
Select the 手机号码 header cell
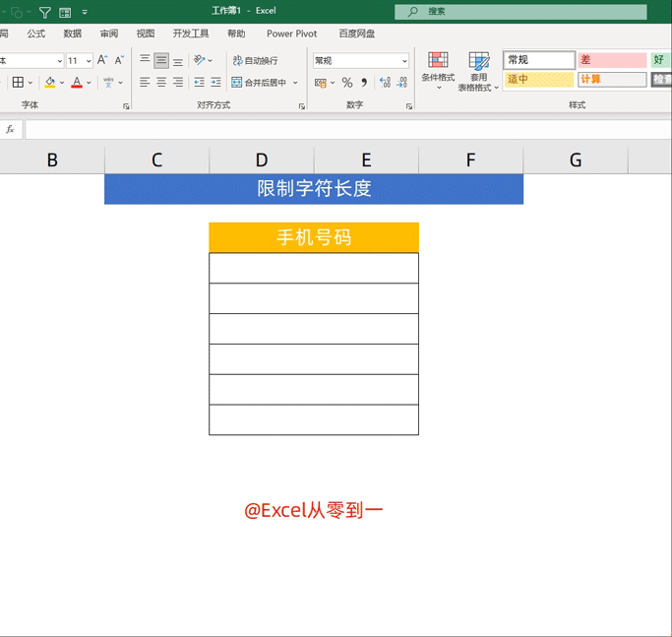314,237
